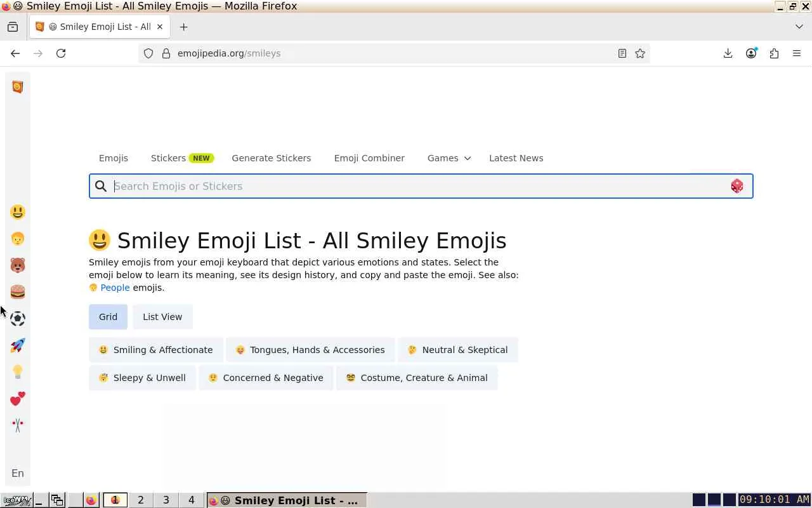List all open tabs

point(799,27)
